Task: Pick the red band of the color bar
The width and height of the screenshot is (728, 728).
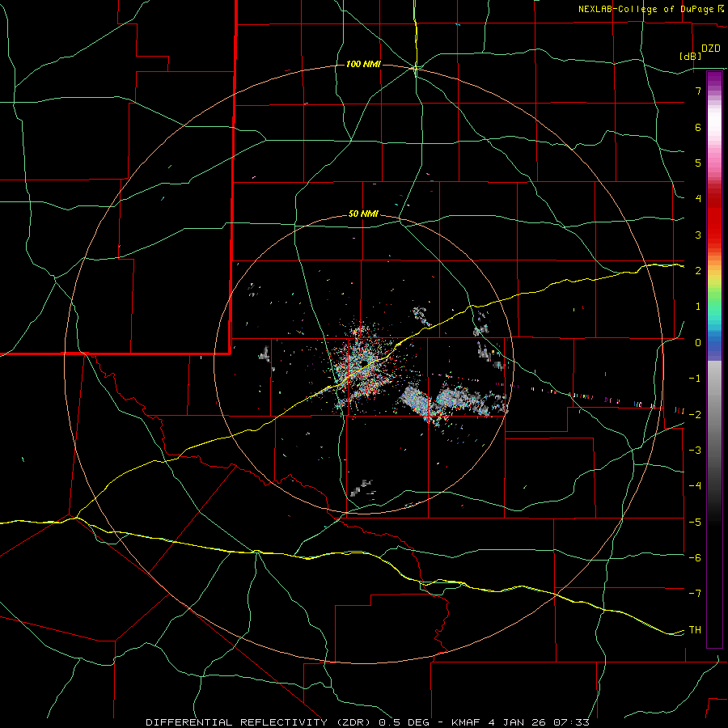Action: point(714,218)
